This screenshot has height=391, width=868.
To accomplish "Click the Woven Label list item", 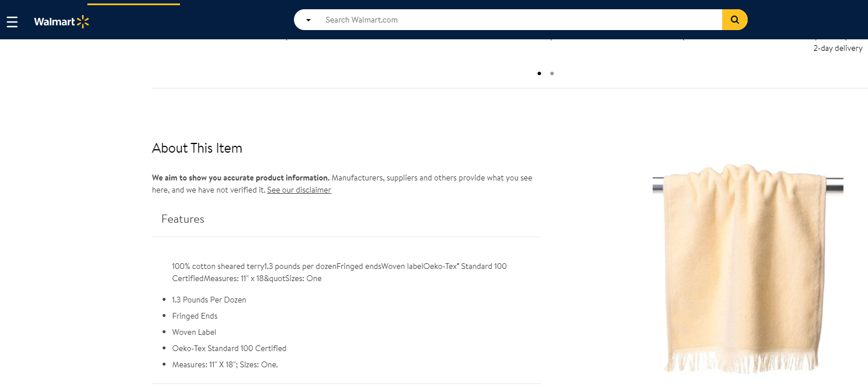I will tap(194, 332).
